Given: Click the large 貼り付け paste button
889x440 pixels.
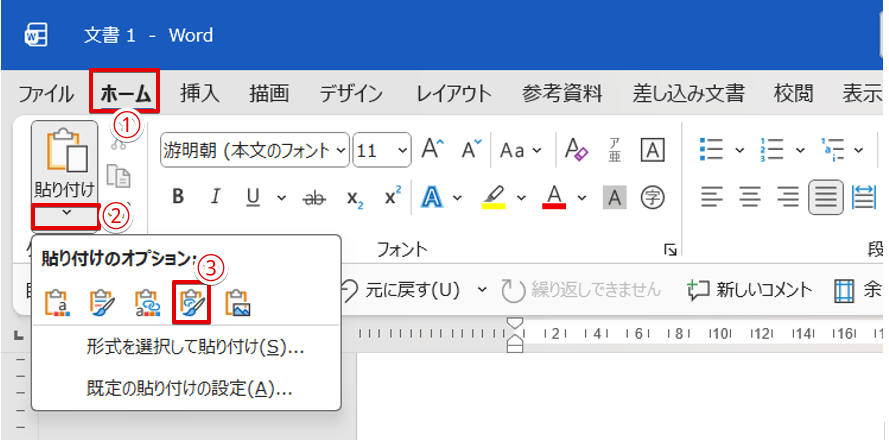Looking at the screenshot, I should pos(64,162).
